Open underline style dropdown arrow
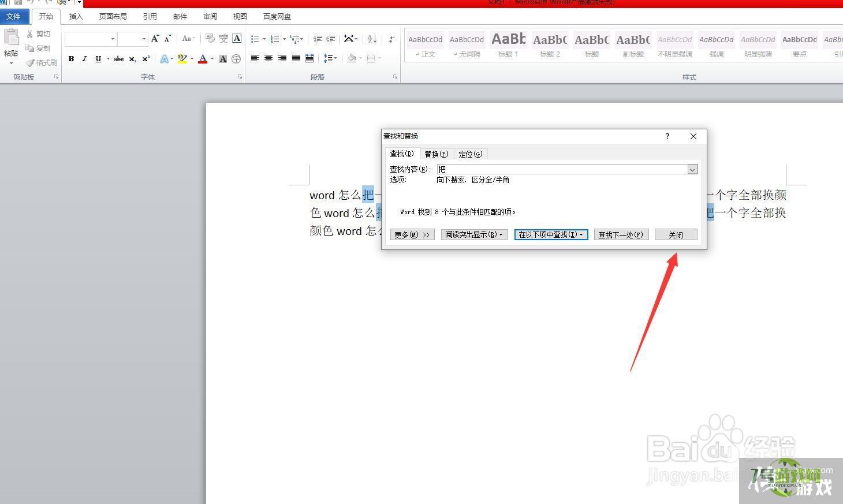Viewport: 843px width, 504px height. click(107, 59)
